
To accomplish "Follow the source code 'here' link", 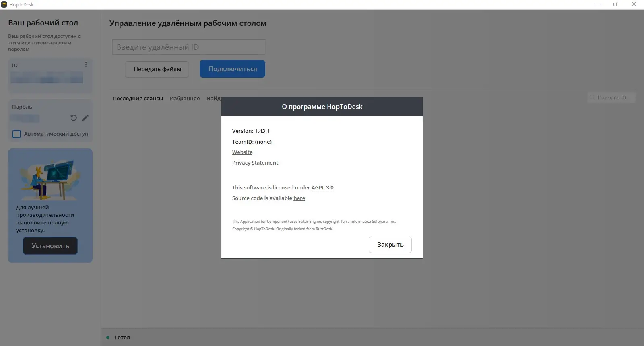I will pyautogui.click(x=299, y=198).
